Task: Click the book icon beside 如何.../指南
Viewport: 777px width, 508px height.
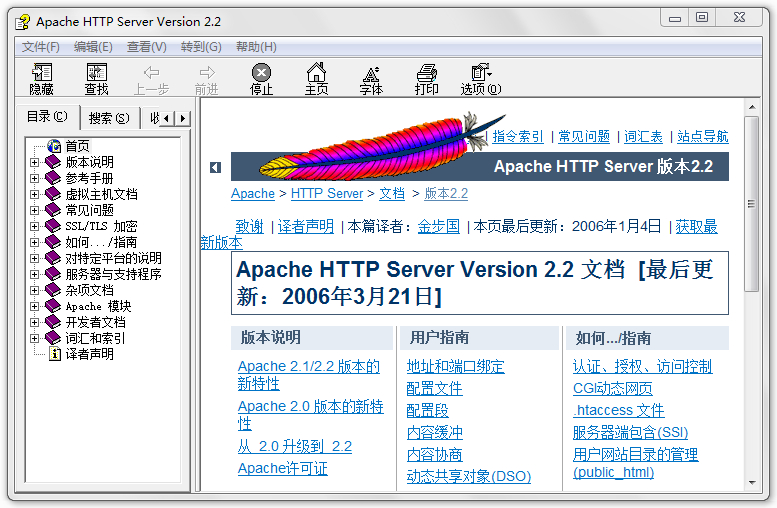Action: tap(53, 242)
